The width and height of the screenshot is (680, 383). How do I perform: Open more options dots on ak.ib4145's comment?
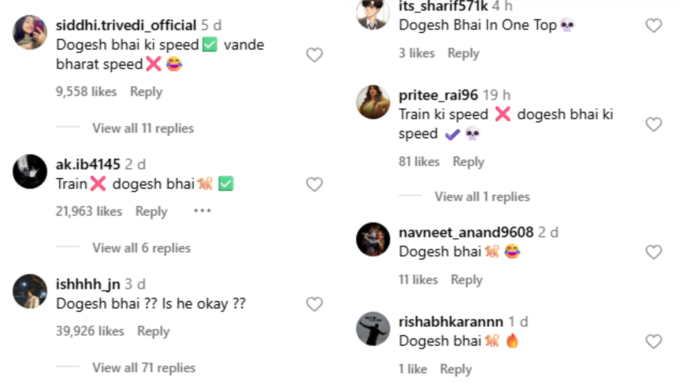(x=202, y=211)
